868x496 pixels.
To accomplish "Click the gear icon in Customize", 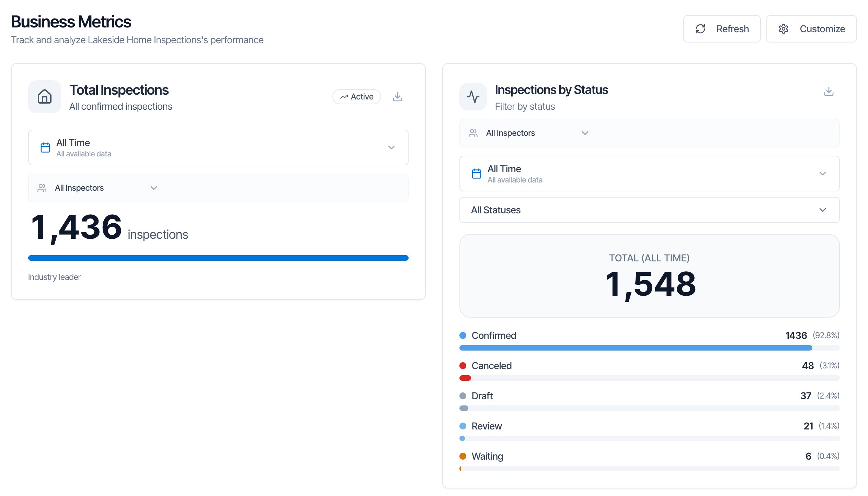I will 784,29.
